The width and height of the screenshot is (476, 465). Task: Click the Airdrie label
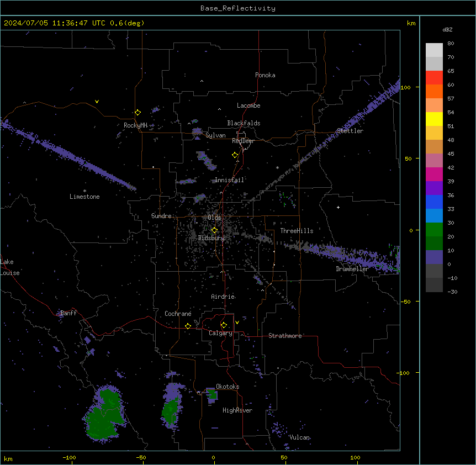coord(223,297)
